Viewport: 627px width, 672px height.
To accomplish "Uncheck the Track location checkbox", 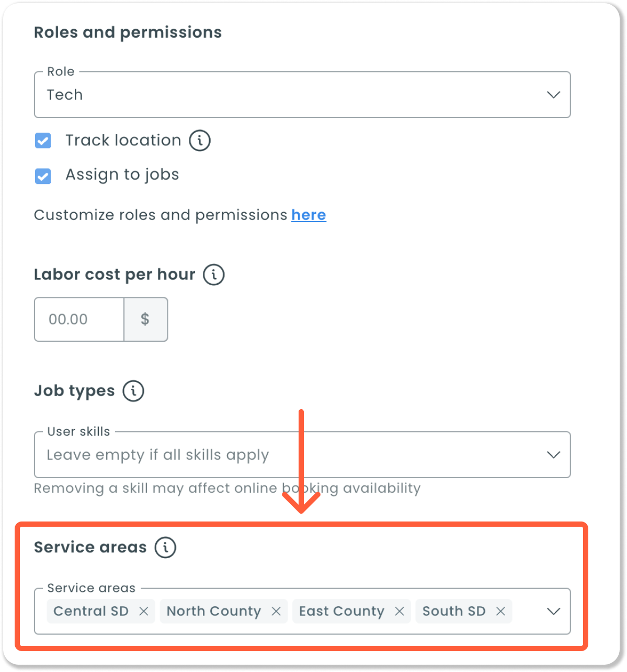I will coord(43,141).
